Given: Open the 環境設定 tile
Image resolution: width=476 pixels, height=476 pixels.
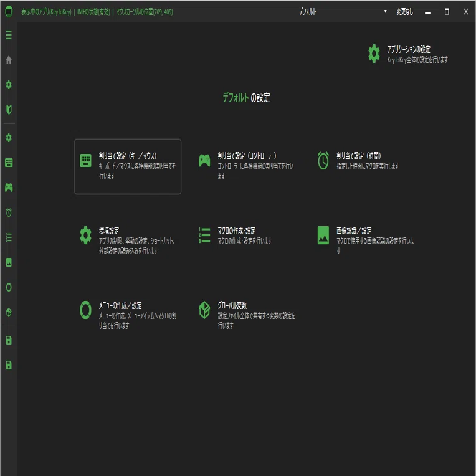Looking at the screenshot, I should coord(128,241).
